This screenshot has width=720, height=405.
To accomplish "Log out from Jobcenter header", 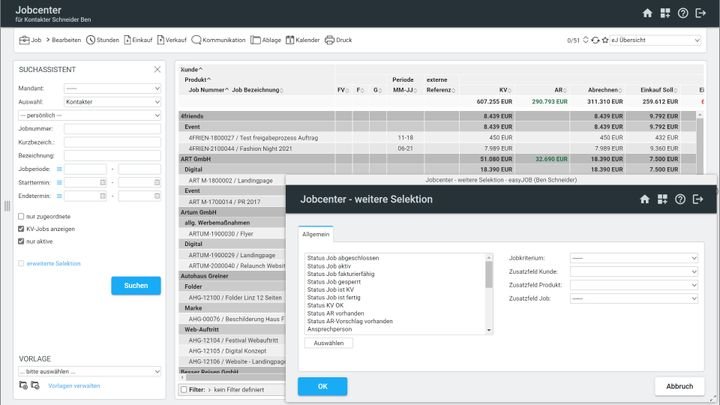I will (x=701, y=13).
